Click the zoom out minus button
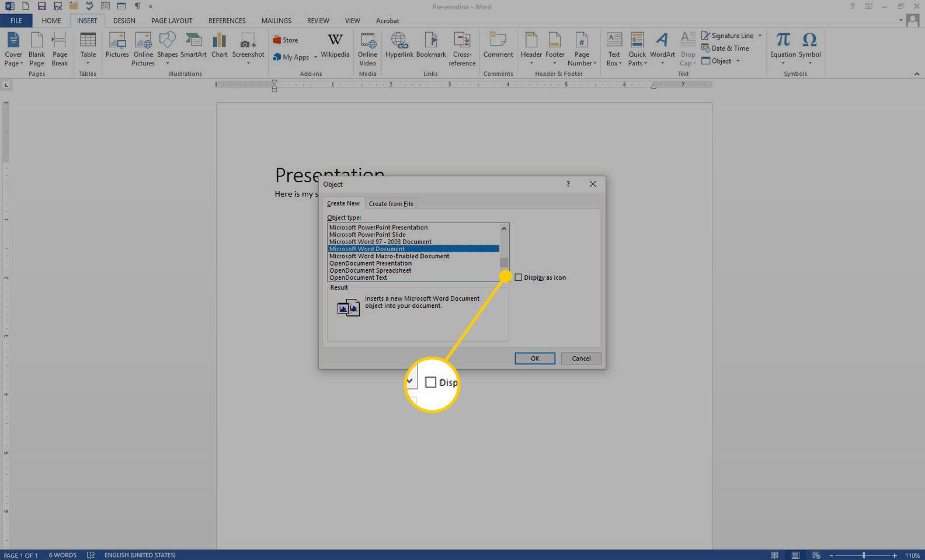 point(831,555)
